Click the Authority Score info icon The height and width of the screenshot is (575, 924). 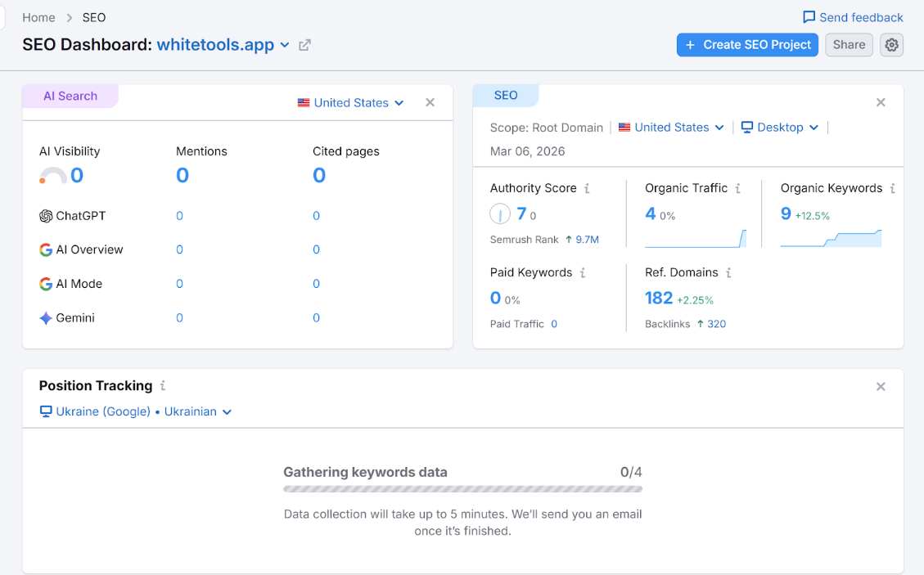(586, 188)
